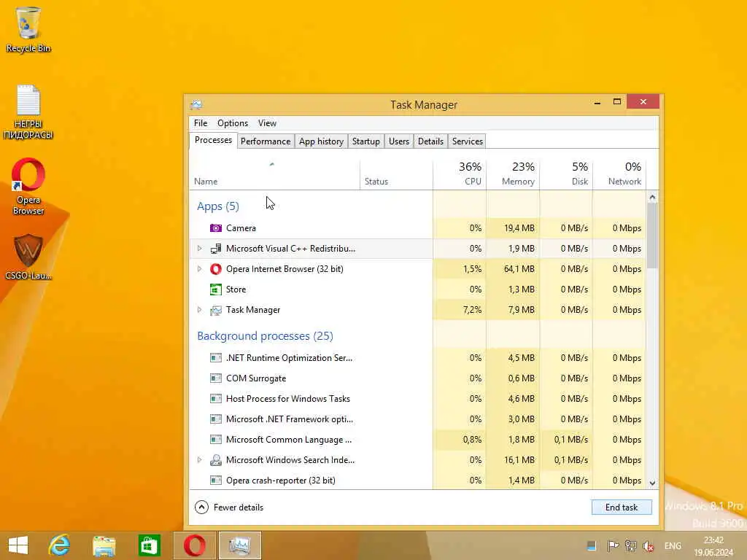Click the Action Center flag tray icon

(x=613, y=546)
